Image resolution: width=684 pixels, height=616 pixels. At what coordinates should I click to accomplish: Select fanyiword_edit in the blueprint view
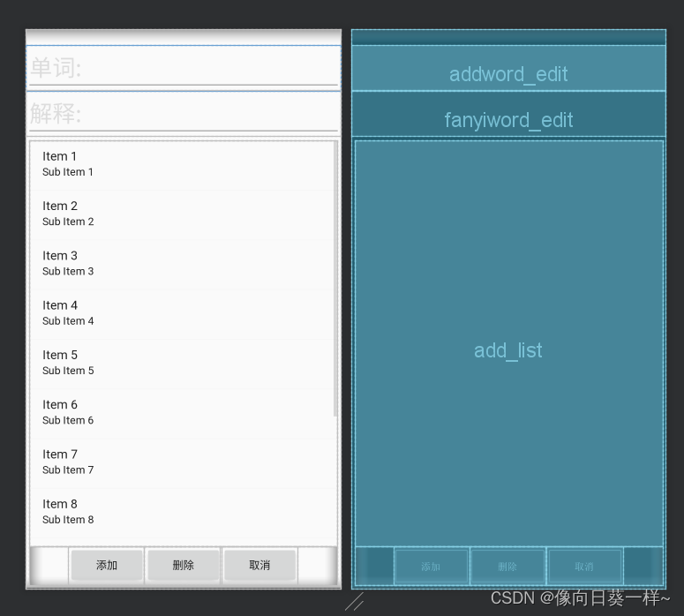508,119
